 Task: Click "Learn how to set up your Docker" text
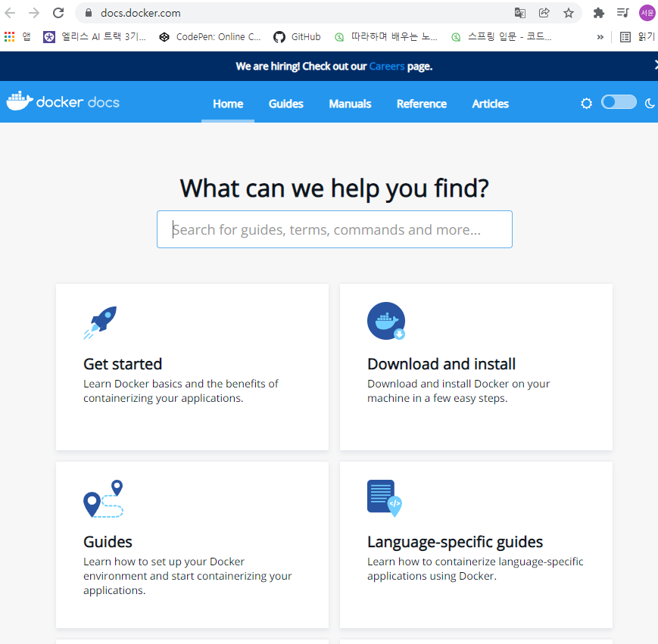(x=164, y=562)
